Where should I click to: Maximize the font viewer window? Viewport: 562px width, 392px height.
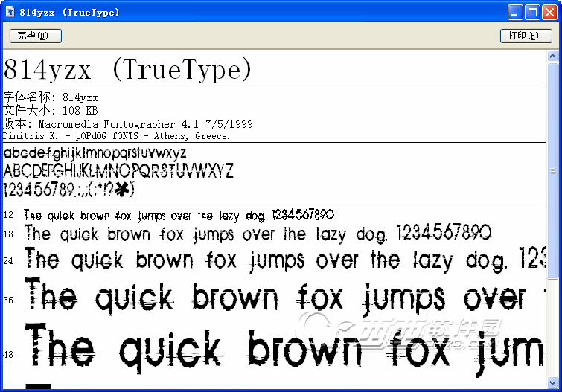532,12
